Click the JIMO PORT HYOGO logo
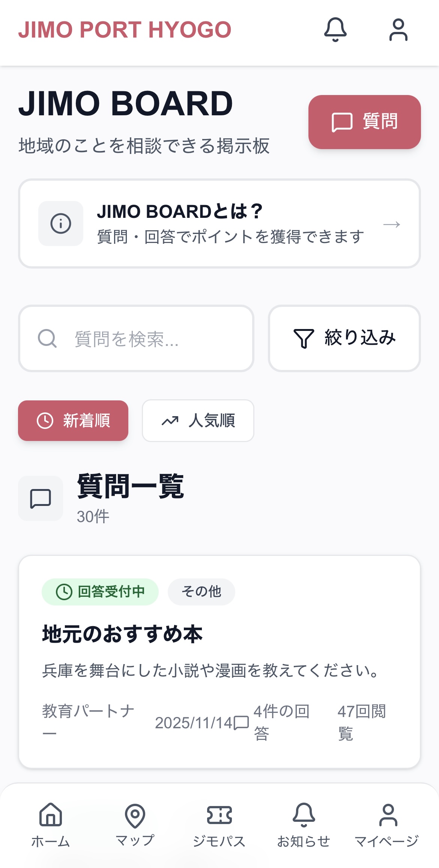The width and height of the screenshot is (439, 868). pos(125,30)
